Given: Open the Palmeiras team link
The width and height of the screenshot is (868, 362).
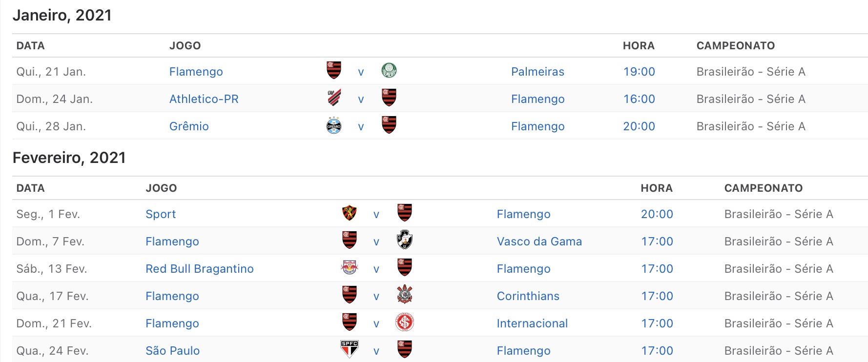Looking at the screenshot, I should coord(537,72).
